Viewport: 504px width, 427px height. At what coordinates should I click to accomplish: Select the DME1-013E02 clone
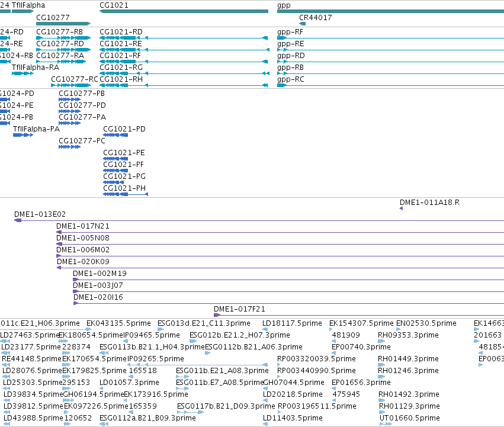coord(259,220)
